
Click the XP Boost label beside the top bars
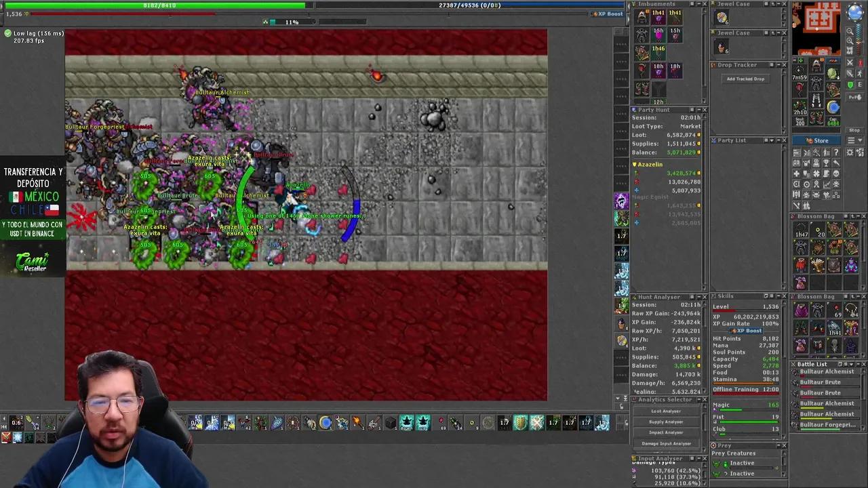(606, 14)
